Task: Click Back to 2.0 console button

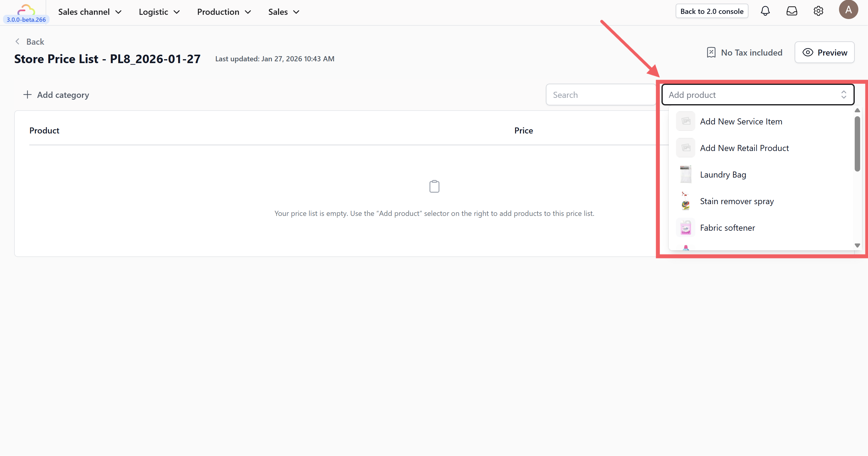Action: pyautogui.click(x=712, y=11)
